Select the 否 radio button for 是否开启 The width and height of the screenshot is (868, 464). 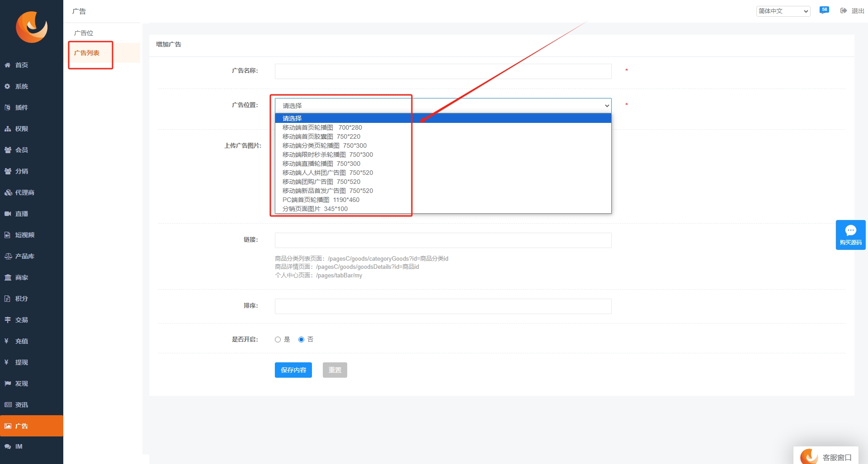pyautogui.click(x=301, y=340)
